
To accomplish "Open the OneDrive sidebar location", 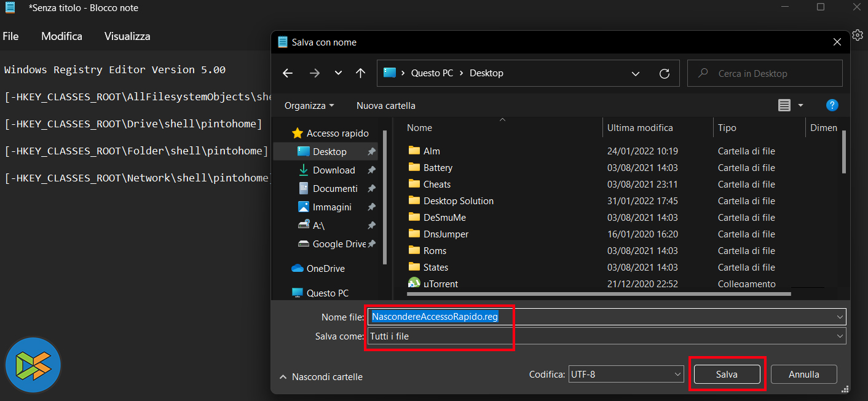I will coord(325,268).
